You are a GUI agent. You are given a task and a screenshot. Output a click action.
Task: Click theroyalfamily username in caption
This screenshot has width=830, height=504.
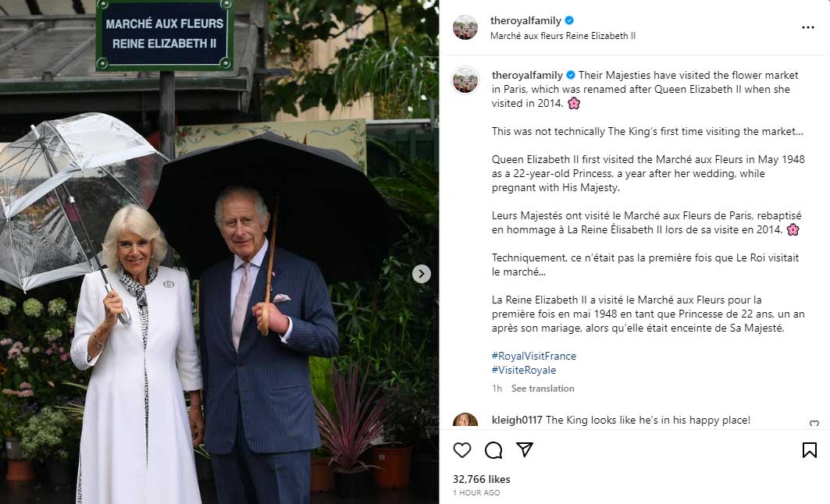527,75
